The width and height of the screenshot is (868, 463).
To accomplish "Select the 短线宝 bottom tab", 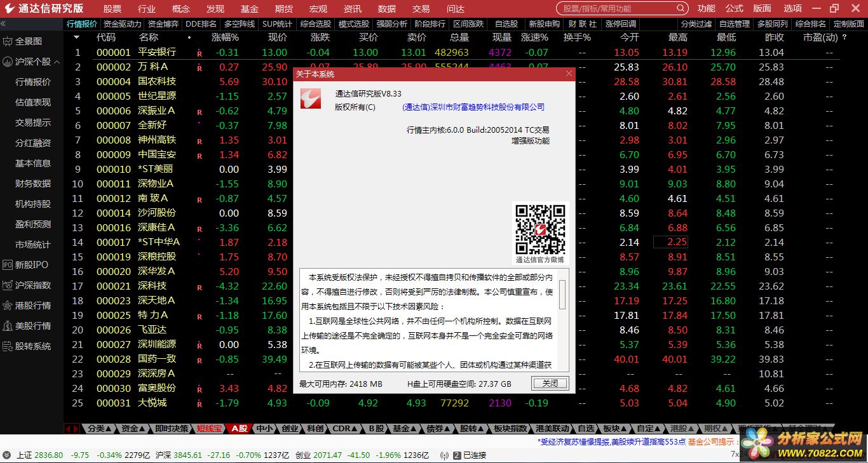I will point(209,429).
